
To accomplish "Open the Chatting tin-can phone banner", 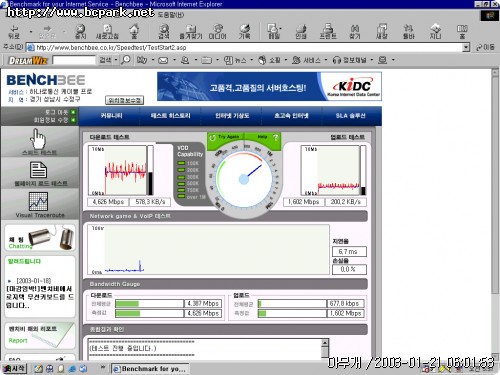I will pyautogui.click(x=40, y=238).
